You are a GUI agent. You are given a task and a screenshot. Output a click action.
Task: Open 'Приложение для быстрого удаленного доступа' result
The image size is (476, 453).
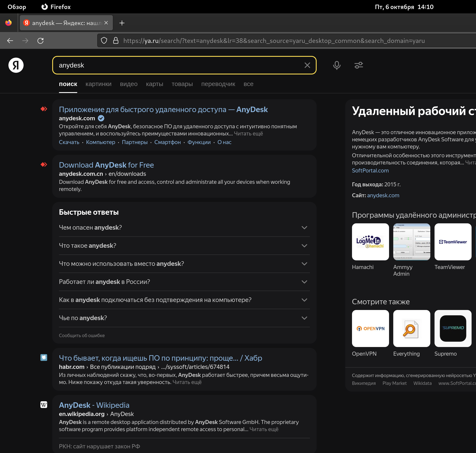(x=163, y=109)
